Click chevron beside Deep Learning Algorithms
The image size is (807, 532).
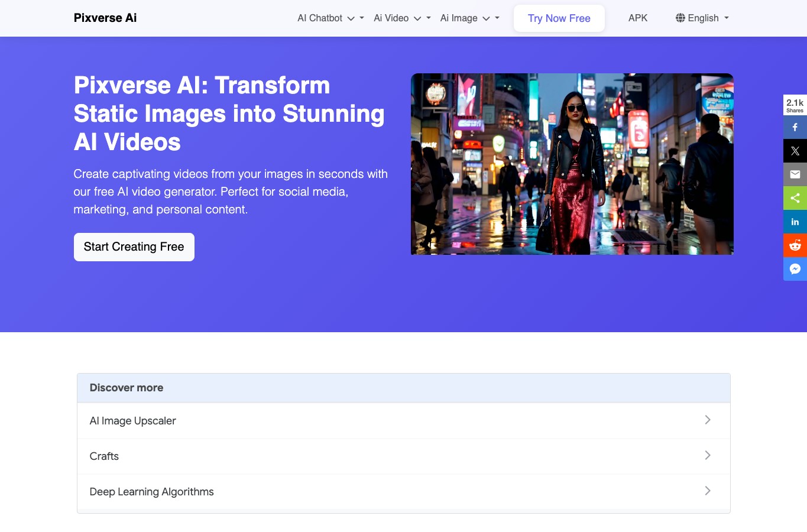pyautogui.click(x=708, y=491)
